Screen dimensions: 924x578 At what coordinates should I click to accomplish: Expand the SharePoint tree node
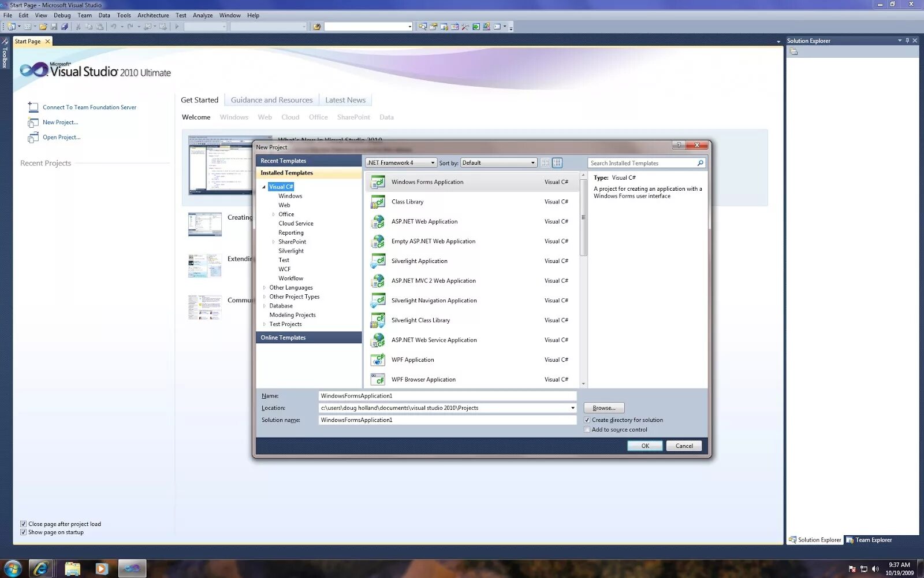[274, 242]
